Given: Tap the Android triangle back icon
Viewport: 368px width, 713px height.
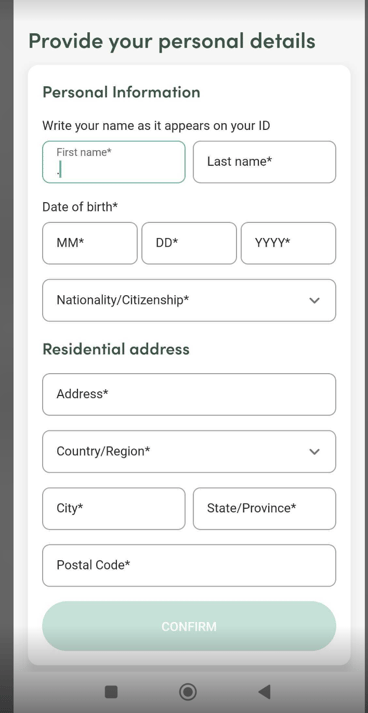Looking at the screenshot, I should (x=264, y=692).
